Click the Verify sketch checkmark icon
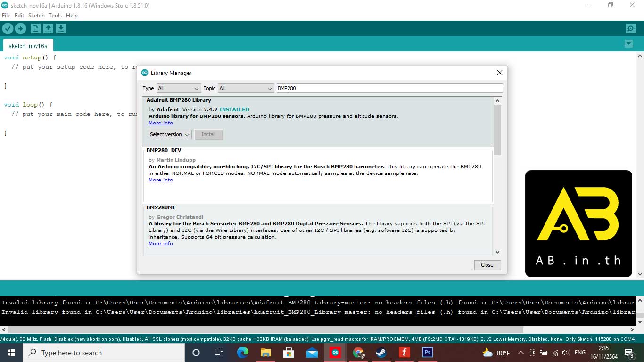This screenshot has height=362, width=644. tap(8, 29)
